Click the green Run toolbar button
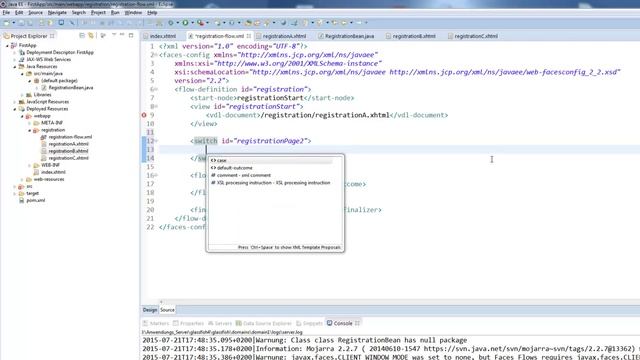640x360 pixels. (185, 23)
